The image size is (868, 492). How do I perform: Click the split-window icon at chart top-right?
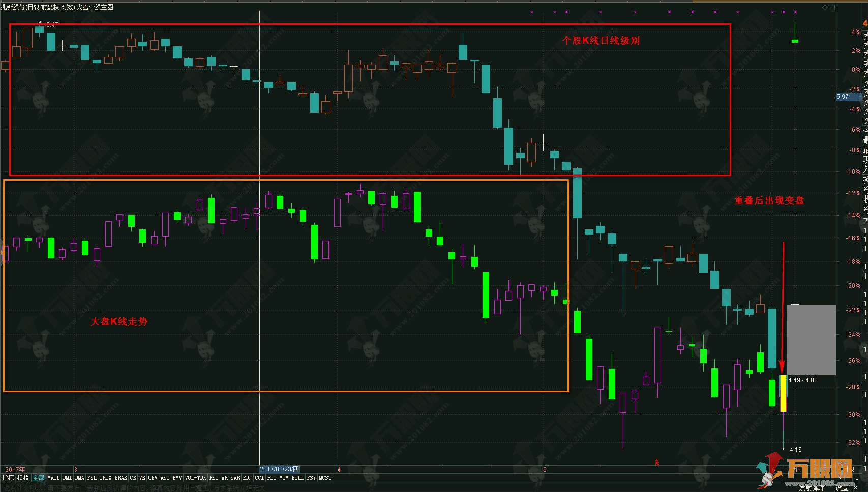pos(832,7)
